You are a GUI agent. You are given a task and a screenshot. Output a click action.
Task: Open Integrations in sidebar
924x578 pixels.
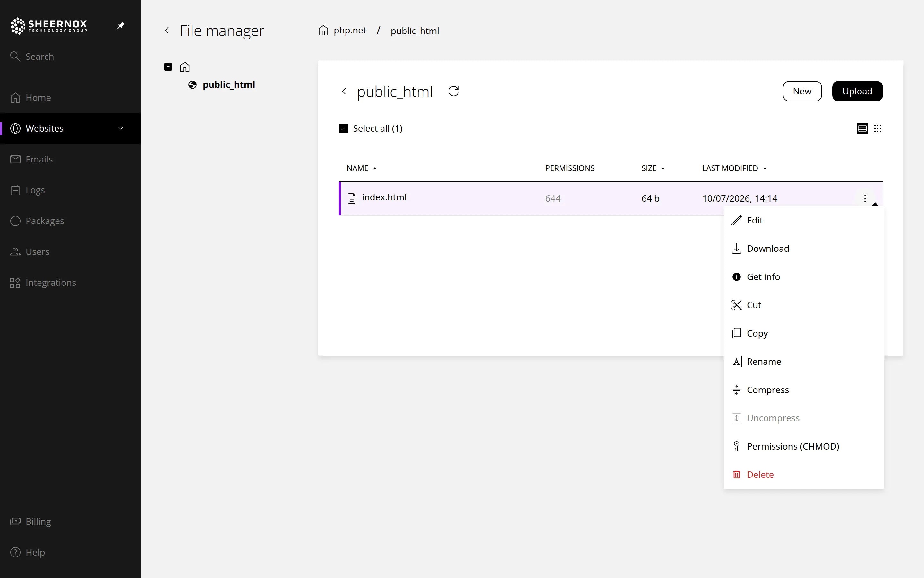coord(70,283)
